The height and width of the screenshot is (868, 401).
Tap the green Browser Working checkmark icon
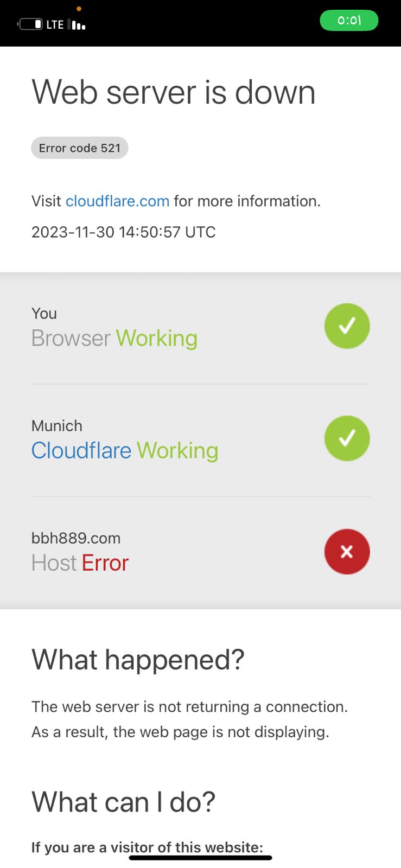[x=347, y=326]
